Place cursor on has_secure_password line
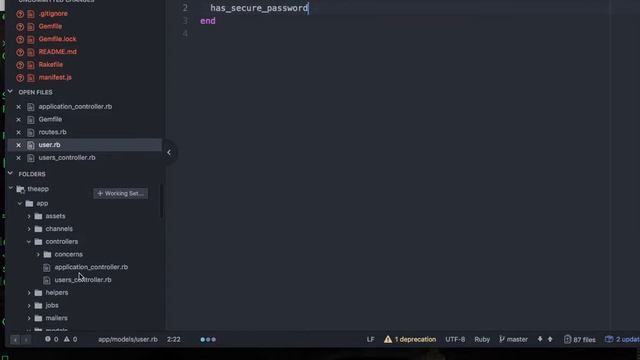Viewport: 640px width, 360px height. [259, 8]
